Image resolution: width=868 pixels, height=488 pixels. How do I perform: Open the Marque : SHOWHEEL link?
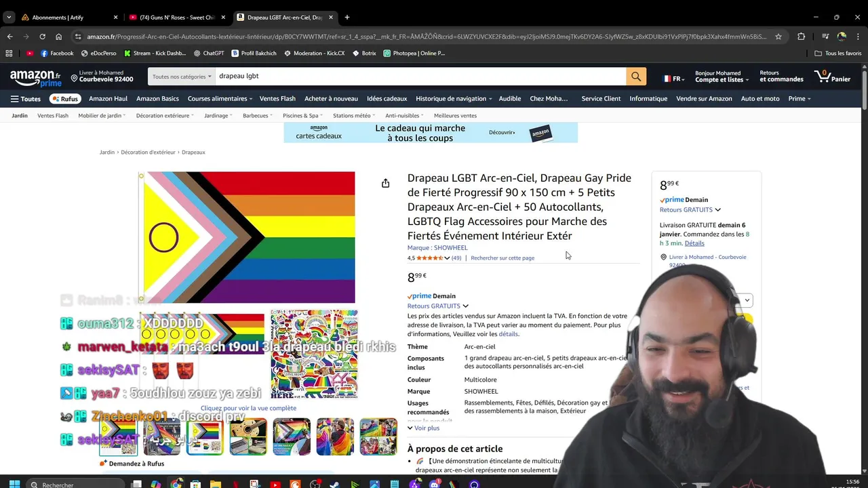[437, 247]
